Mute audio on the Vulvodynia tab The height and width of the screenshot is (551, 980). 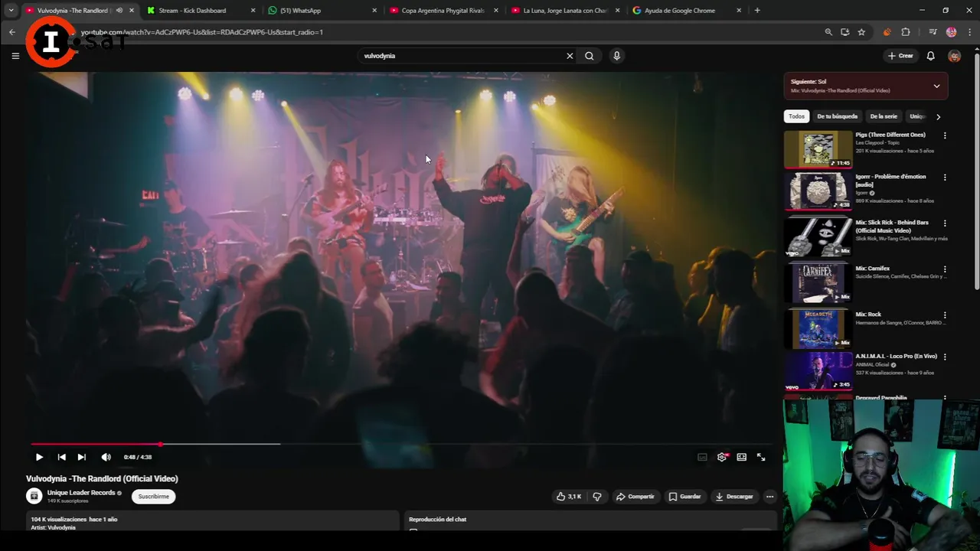(x=119, y=11)
